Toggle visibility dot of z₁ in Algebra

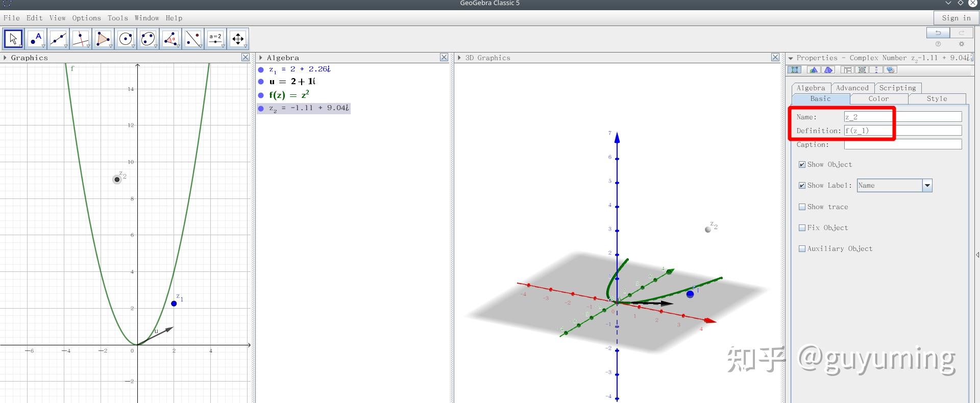261,70
